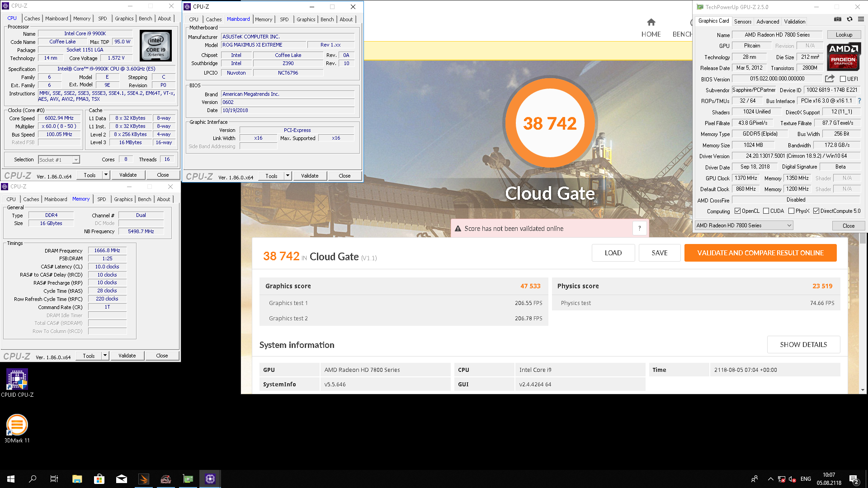Click the Core Speed value 6002.94 MHz
868x488 pixels.
[59, 118]
